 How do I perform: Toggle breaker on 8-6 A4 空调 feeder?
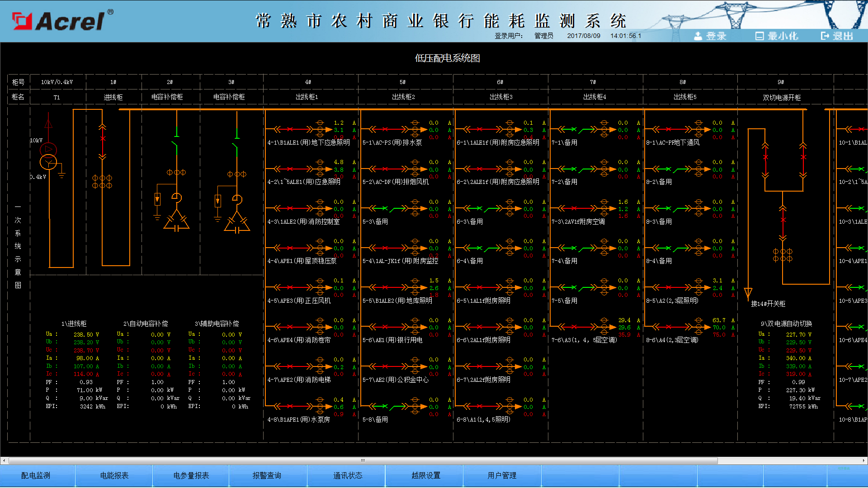tap(669, 327)
